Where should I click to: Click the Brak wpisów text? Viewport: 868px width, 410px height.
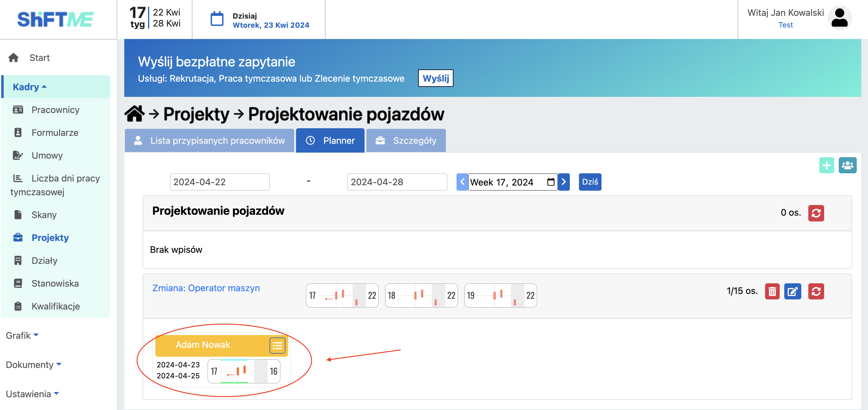click(x=176, y=250)
